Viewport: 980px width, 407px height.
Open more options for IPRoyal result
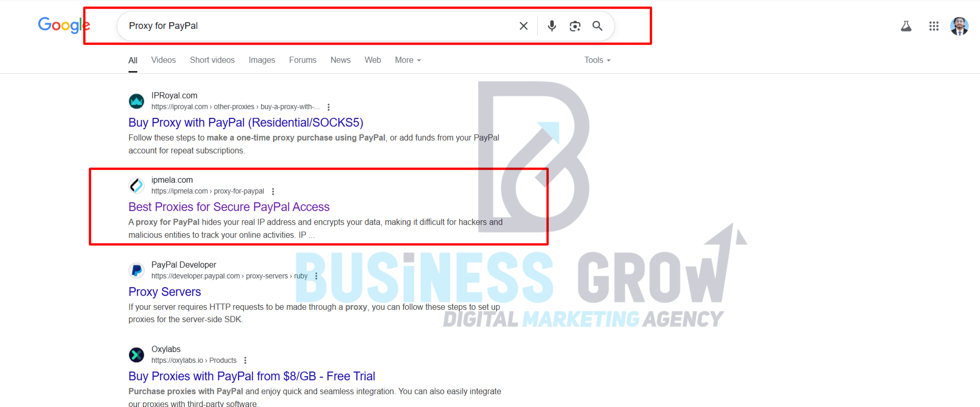[329, 107]
